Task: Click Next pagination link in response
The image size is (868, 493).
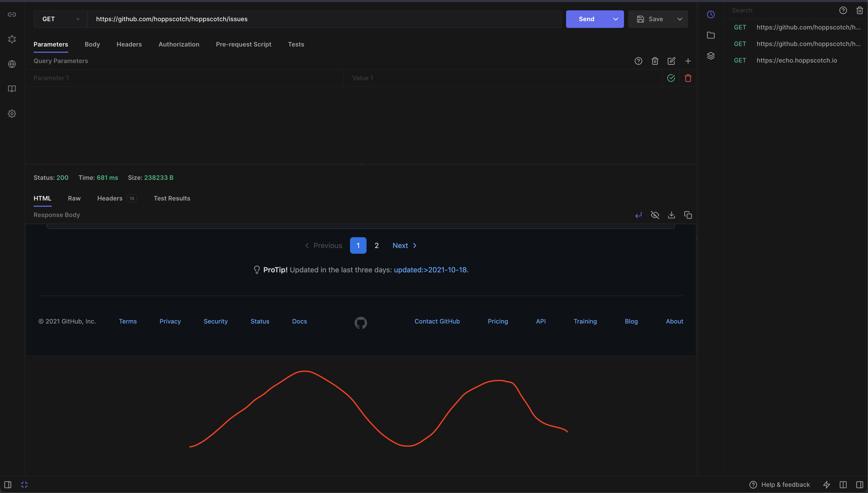Action: point(404,245)
